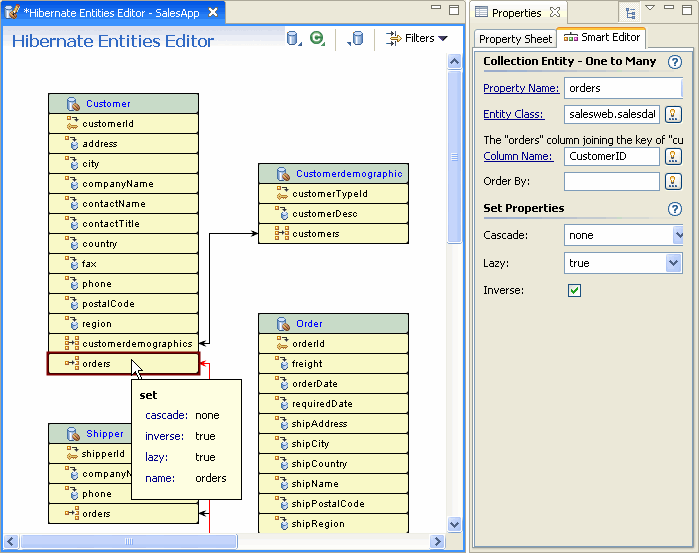Select the shipCity property row
This screenshot has height=553, width=699.
coord(333,444)
